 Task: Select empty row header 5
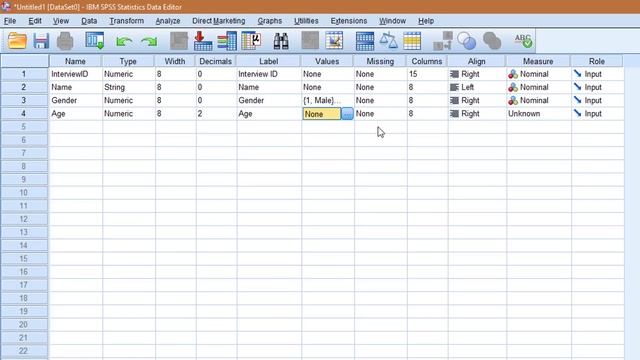[24, 127]
